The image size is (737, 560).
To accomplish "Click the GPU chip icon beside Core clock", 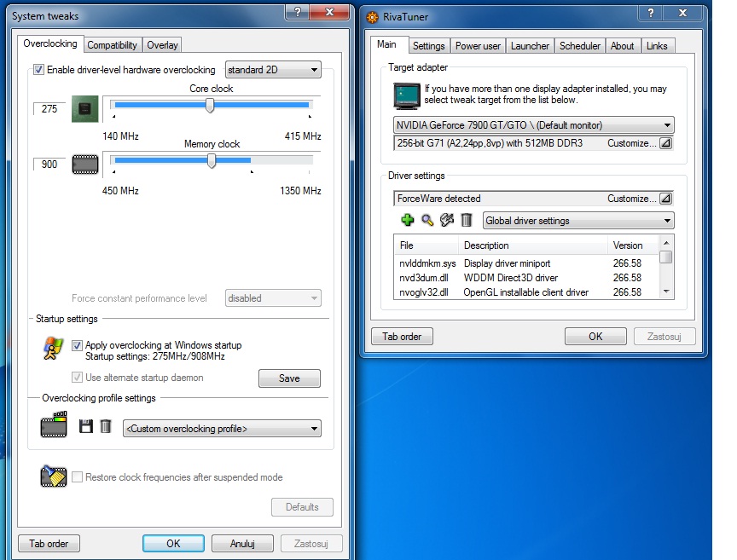I will (x=85, y=109).
